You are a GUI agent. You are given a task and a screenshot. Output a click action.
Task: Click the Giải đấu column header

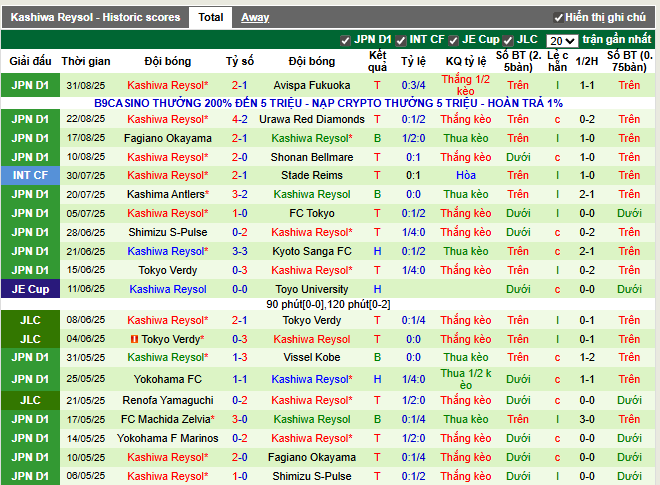pyautogui.click(x=30, y=61)
